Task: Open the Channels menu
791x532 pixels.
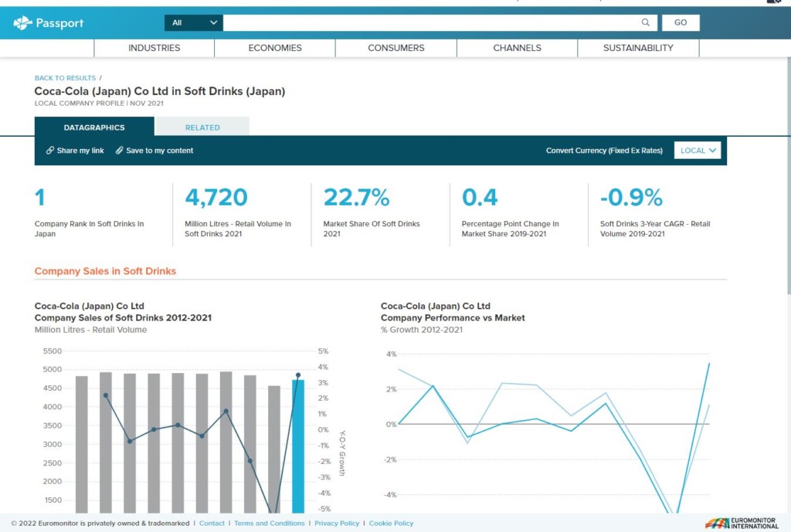Action: coord(517,48)
